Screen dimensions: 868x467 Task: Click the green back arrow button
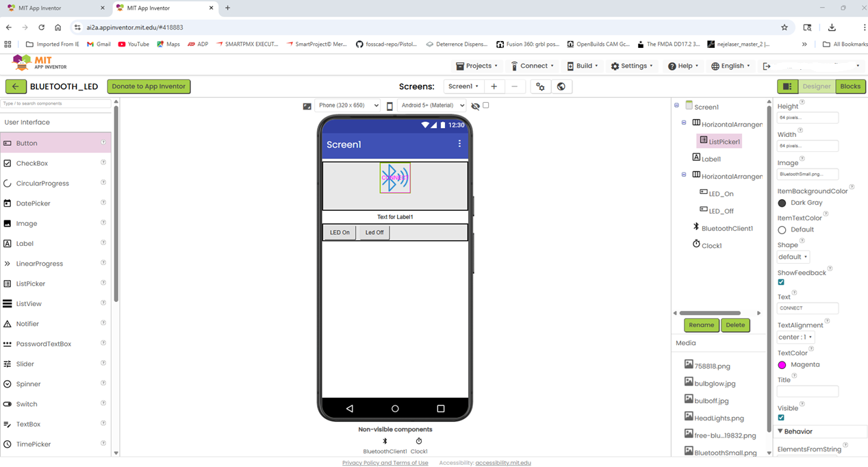tap(16, 86)
